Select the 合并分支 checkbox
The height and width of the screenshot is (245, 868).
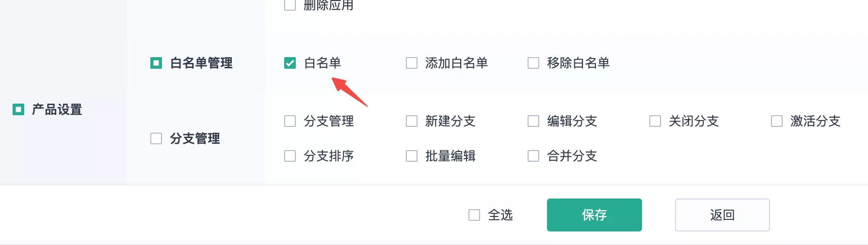tap(533, 156)
